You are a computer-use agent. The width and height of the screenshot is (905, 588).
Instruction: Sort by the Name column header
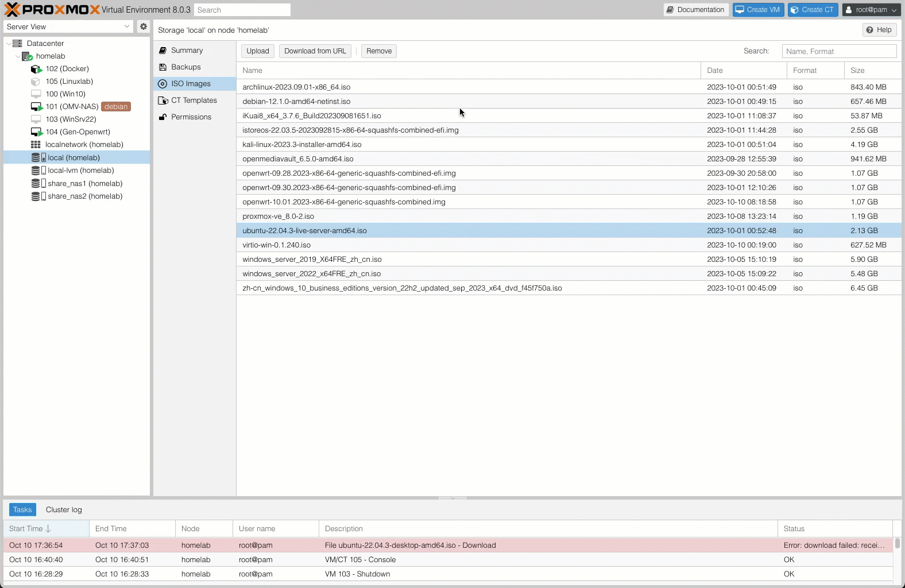[469, 70]
